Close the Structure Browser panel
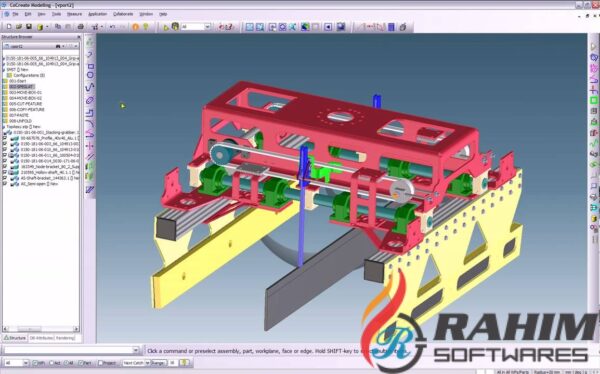Screen dimensions: 600x374 coord(78,37)
